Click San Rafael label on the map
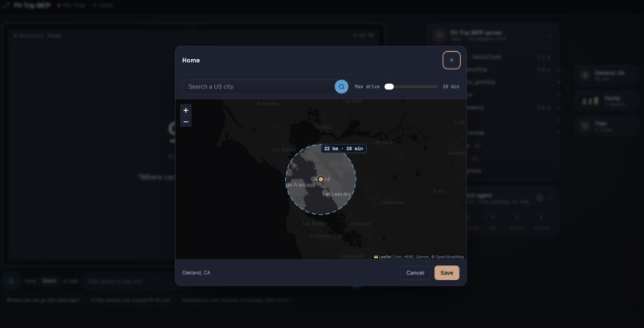Image resolution: width=644 pixels, height=328 pixels. [x=284, y=149]
